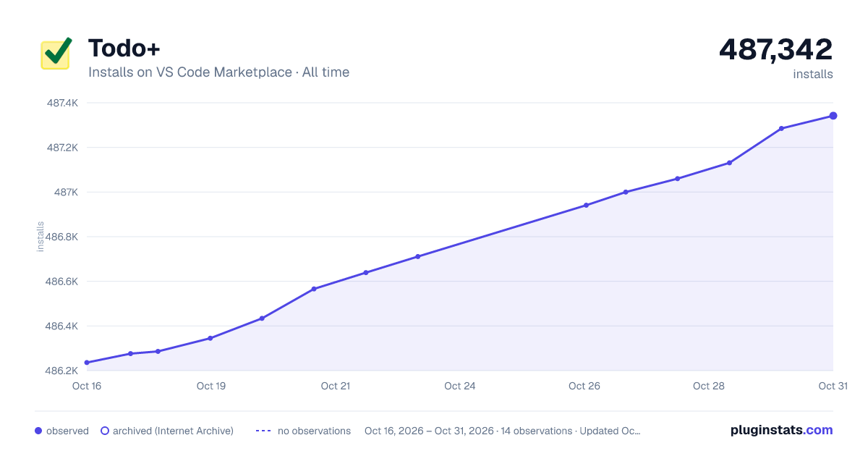
Task: Select the final Oct 31 data point
Action: (833, 116)
